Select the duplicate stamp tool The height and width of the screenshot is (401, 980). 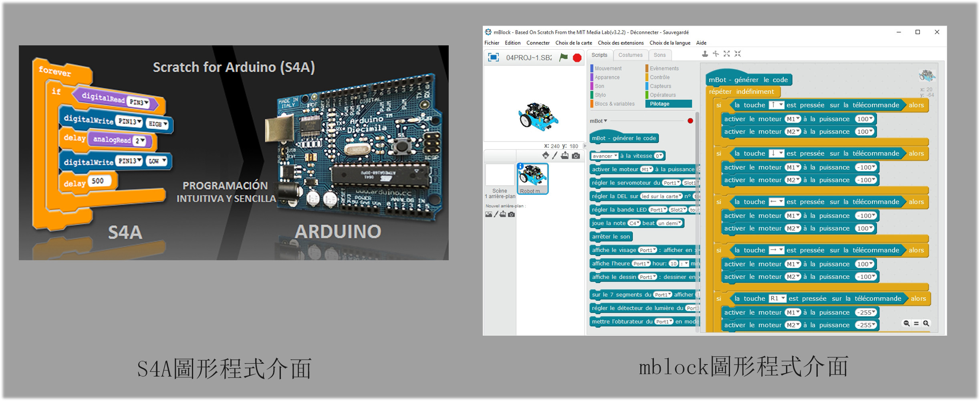pyautogui.click(x=705, y=54)
